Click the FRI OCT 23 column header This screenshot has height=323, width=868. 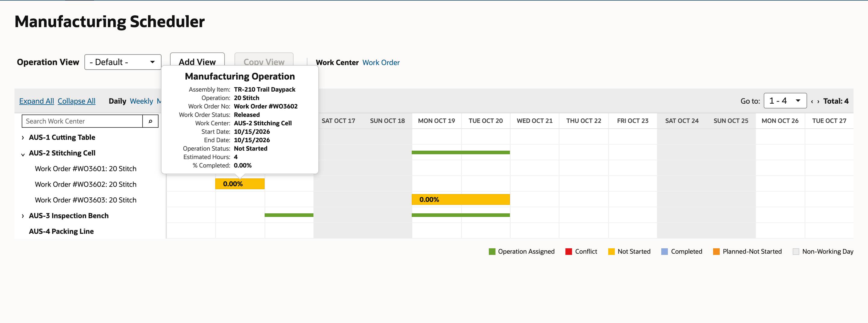coord(633,121)
